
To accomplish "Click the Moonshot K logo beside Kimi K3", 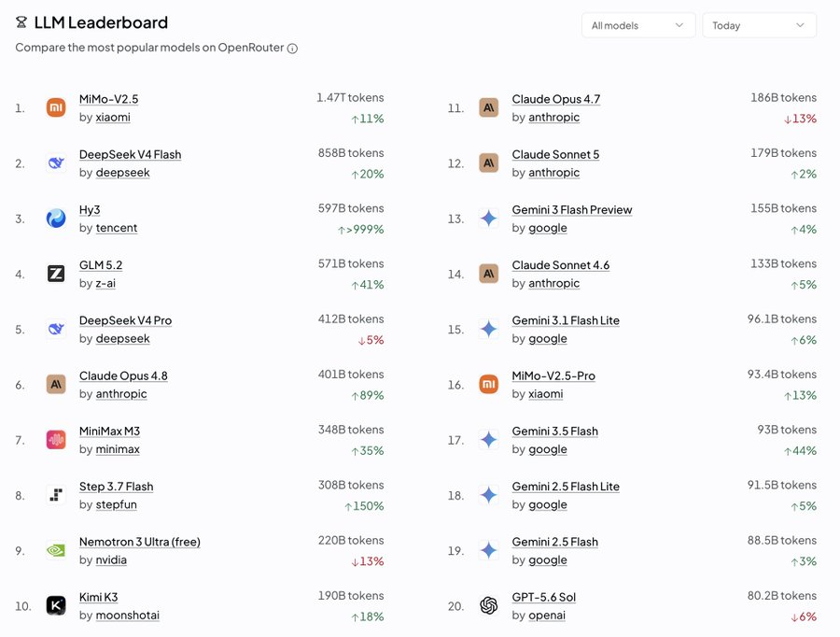I will click(x=56, y=605).
